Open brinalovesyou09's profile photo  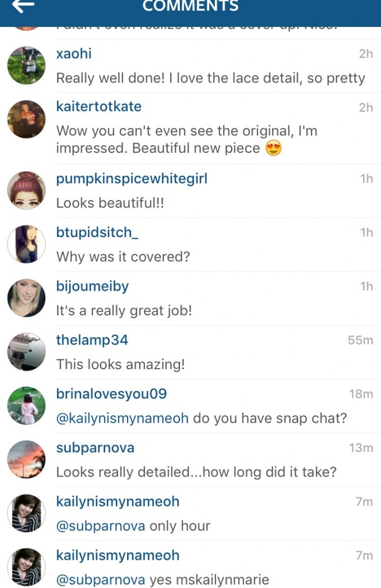[26, 406]
